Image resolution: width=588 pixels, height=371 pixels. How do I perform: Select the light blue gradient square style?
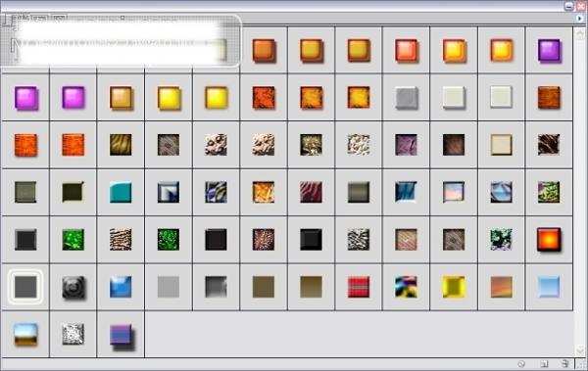549,287
